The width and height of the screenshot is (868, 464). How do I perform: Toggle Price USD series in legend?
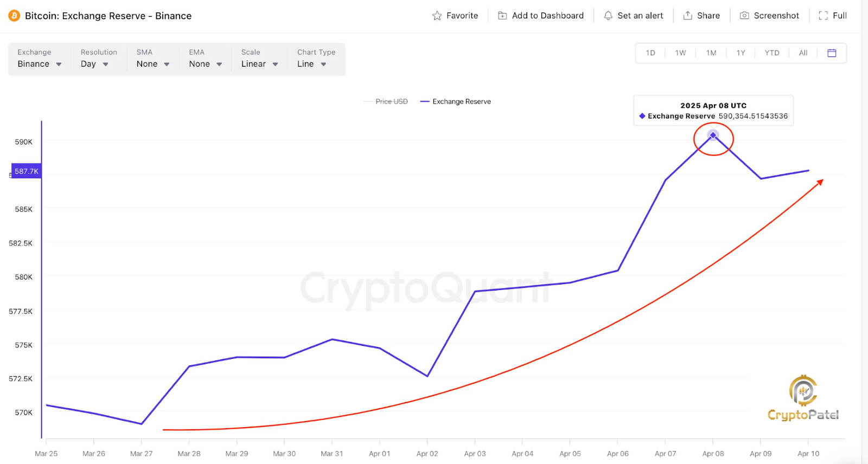point(386,101)
